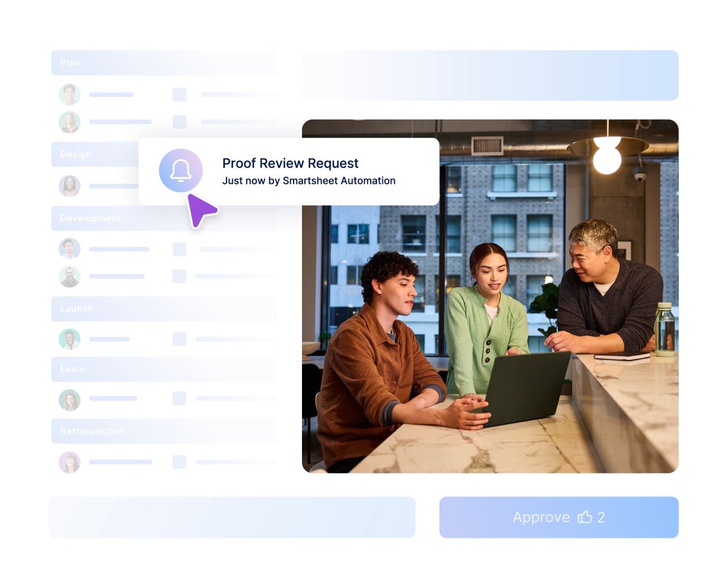The height and width of the screenshot is (588, 727).
Task: Click the avatar under the Launch header
Action: tap(69, 339)
